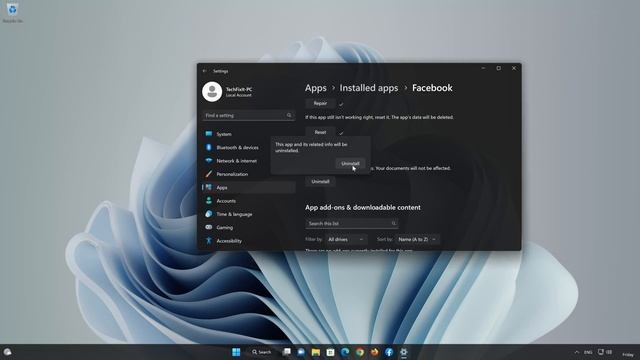Open the Gaming settings category
The width and height of the screenshot is (640, 360).
(x=249, y=227)
